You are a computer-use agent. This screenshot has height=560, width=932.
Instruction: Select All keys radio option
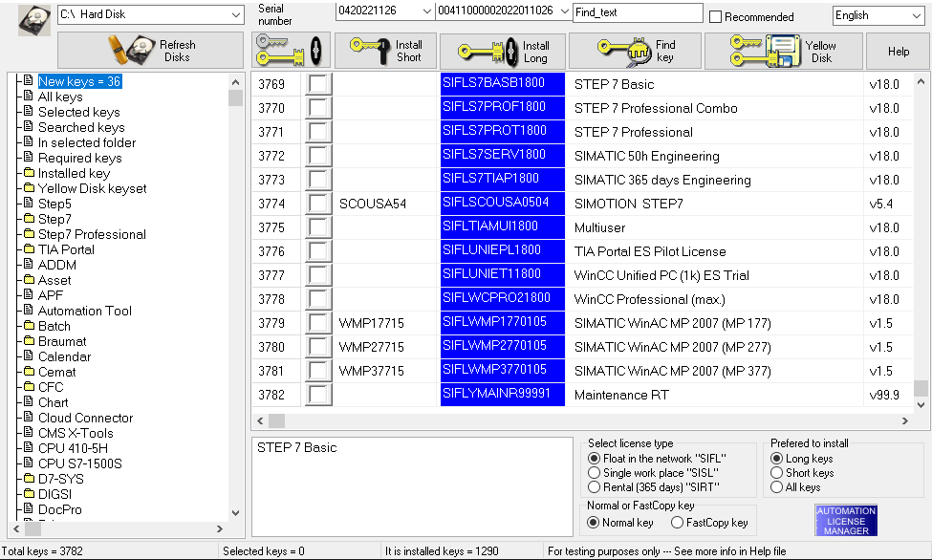(x=776, y=486)
